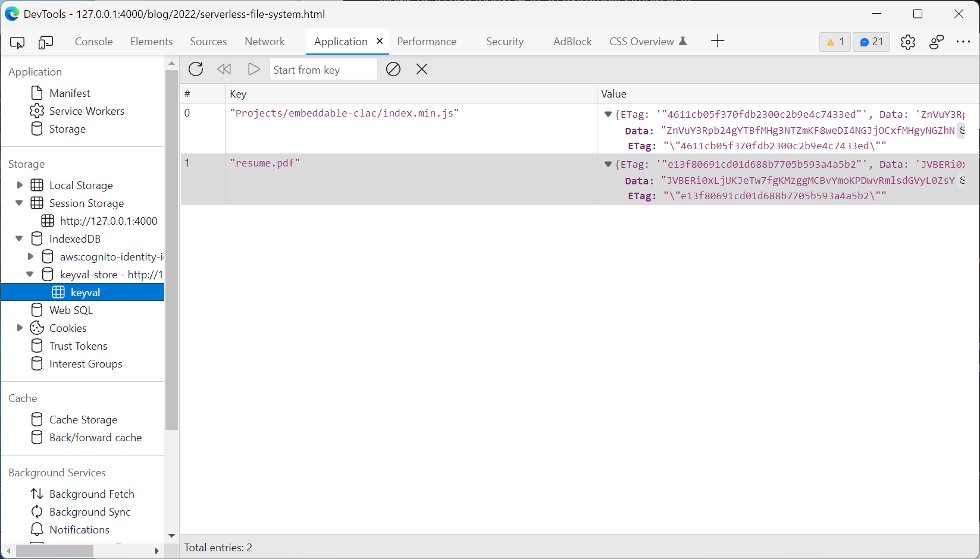Screen dimensions: 980x559
Task: Click sidebar horizontal scroll right arrow
Action: coord(156,551)
